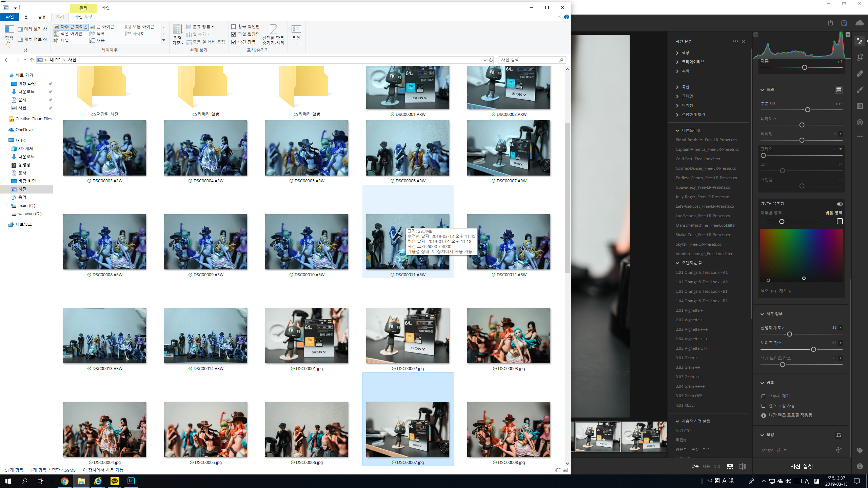Click the Share icon in Lightroom header
868x488 pixels.
coord(830,23)
